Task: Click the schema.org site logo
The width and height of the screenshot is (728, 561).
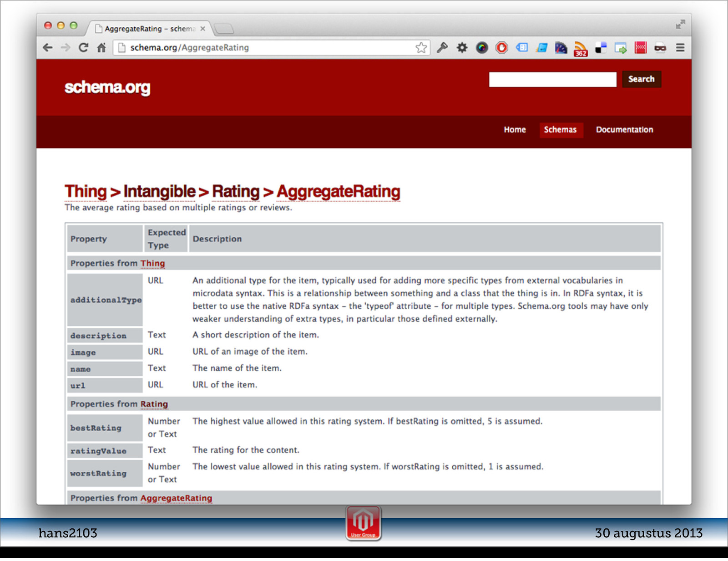Action: coord(107,87)
